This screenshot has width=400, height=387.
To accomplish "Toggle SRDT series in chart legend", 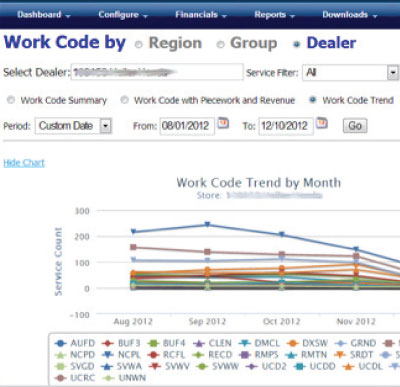I will click(x=353, y=355).
